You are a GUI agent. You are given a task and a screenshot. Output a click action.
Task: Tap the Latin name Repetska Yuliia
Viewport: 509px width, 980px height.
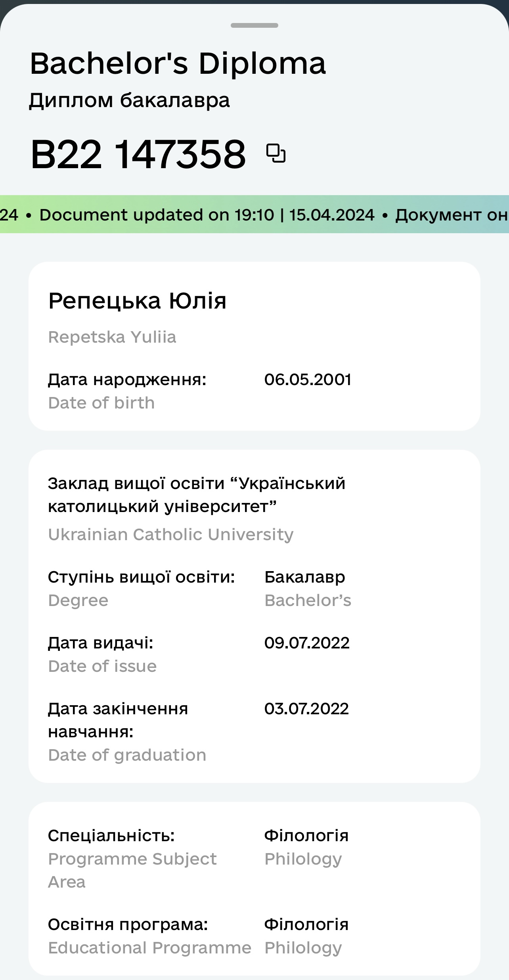pos(112,337)
